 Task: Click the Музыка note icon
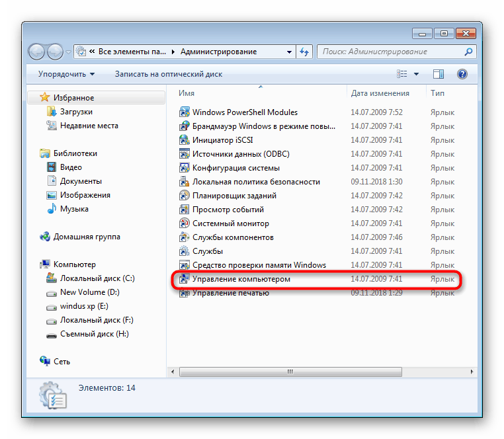[x=52, y=209]
